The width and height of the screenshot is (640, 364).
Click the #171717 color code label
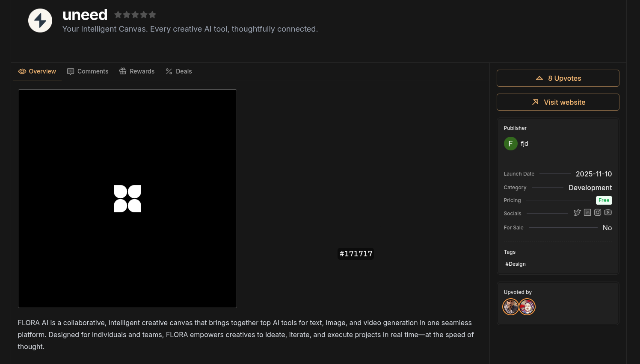[x=356, y=254]
